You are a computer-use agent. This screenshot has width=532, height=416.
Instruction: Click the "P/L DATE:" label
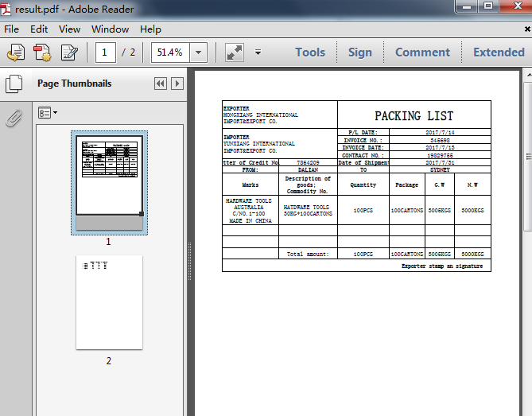(363, 132)
